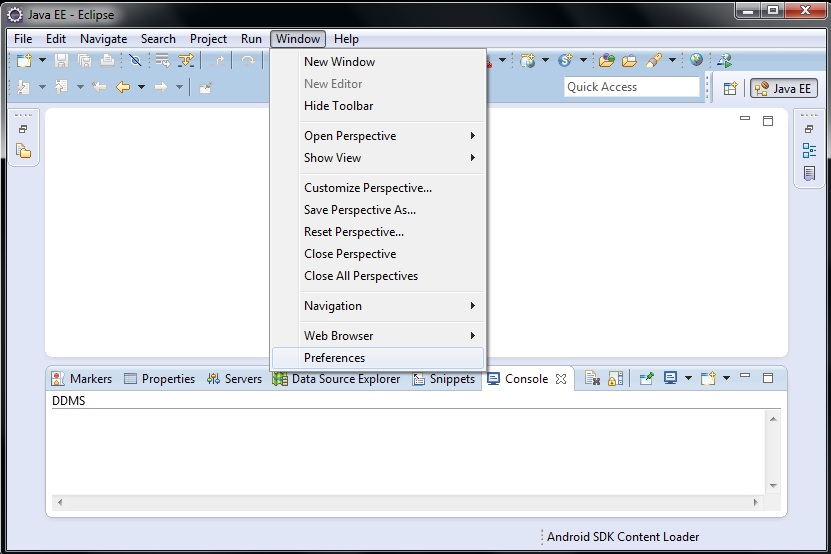Click the Quick Access search field
The width and height of the screenshot is (831, 554).
point(632,87)
